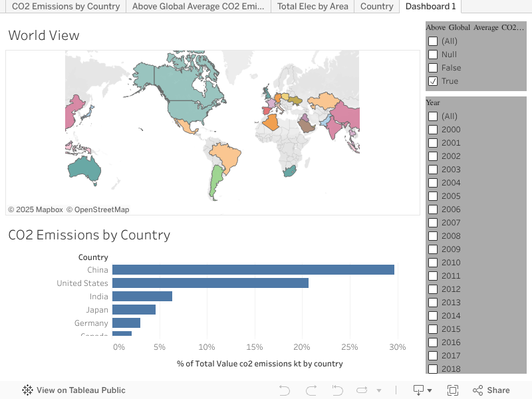Click the Redo icon in bottom toolbar
This screenshot has width=532, height=399.
(x=311, y=390)
